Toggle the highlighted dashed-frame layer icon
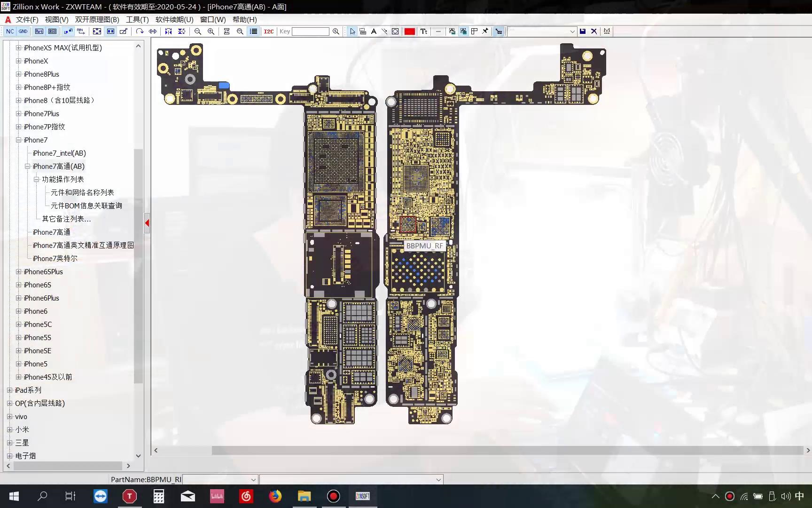 coord(463,32)
